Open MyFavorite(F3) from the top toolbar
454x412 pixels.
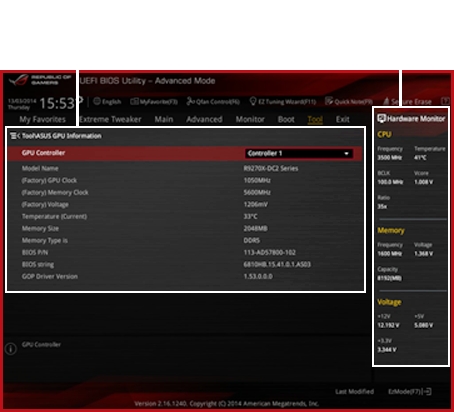coord(154,102)
